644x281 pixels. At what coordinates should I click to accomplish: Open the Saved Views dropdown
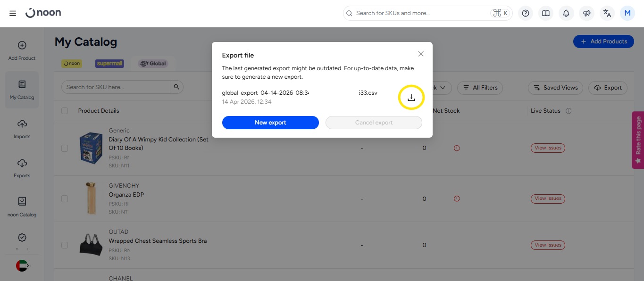(x=556, y=88)
